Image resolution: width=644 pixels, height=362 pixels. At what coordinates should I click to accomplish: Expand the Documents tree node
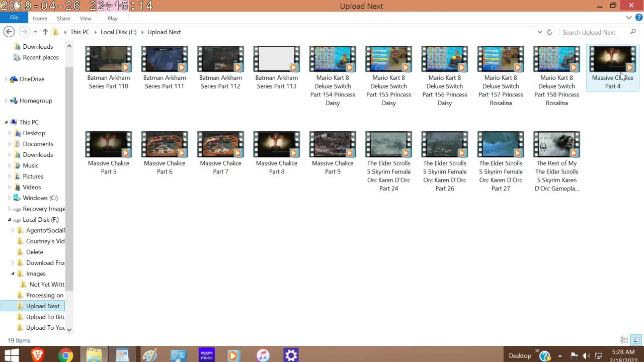click(10, 144)
